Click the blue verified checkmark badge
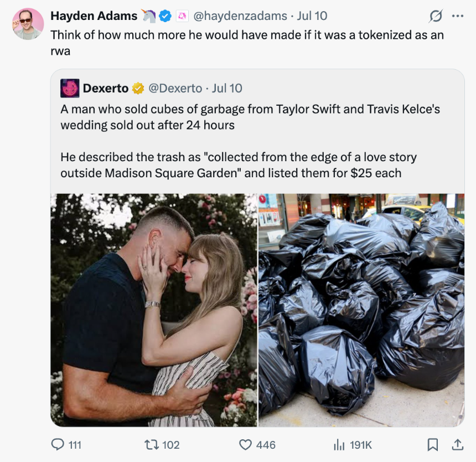 [x=165, y=16]
